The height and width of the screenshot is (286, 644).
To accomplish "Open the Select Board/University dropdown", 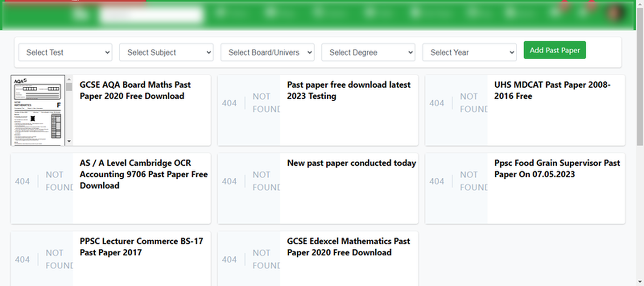I will click(267, 52).
